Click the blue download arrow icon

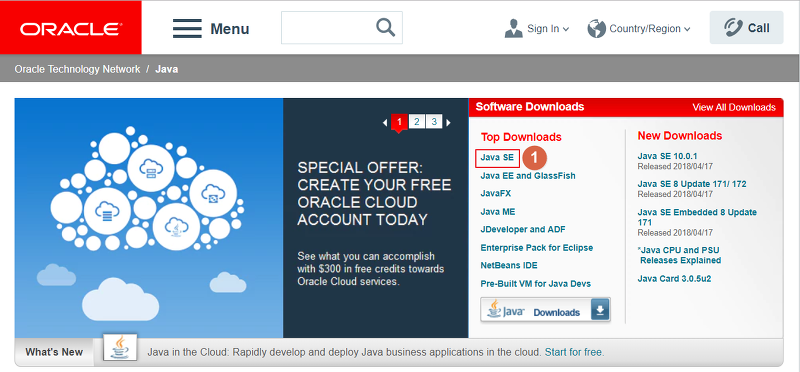coord(600,310)
